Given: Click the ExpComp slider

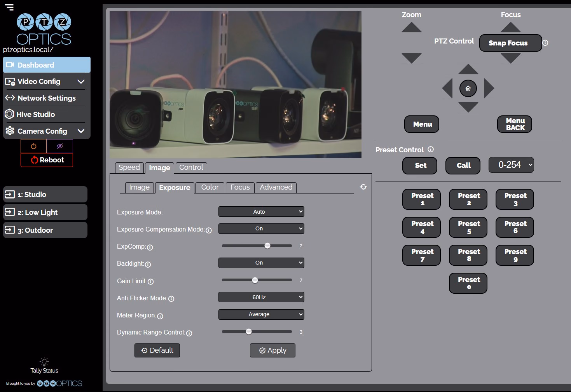Looking at the screenshot, I should 257,246.
